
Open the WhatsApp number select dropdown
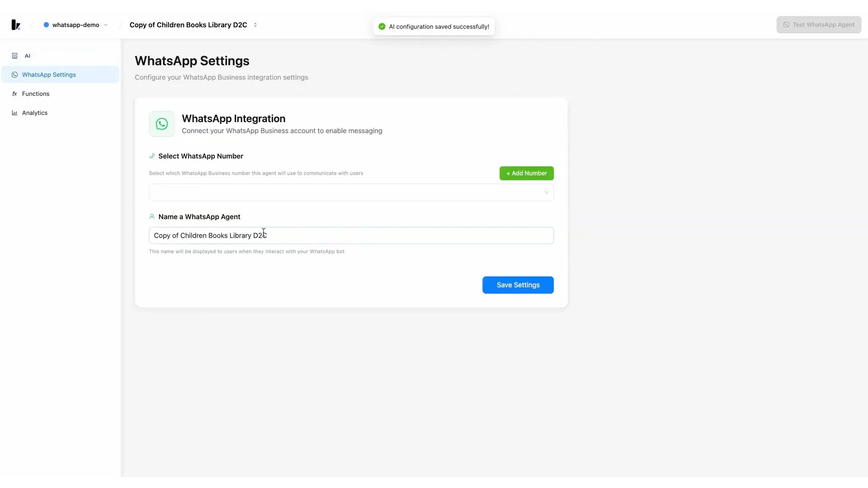351,192
